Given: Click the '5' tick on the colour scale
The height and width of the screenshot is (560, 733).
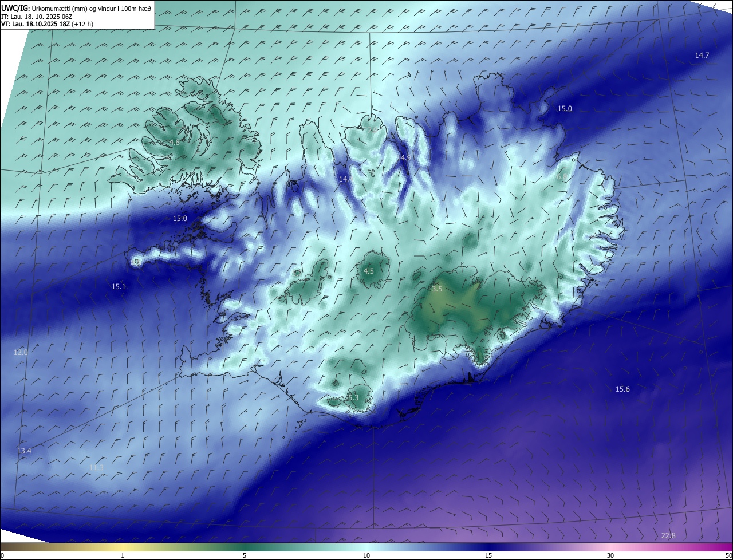Looking at the screenshot, I should 245,555.
